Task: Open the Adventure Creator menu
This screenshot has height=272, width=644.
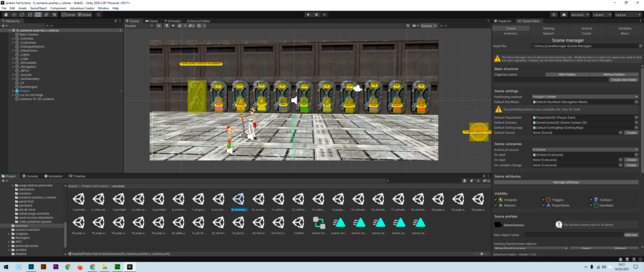Action: pyautogui.click(x=81, y=8)
